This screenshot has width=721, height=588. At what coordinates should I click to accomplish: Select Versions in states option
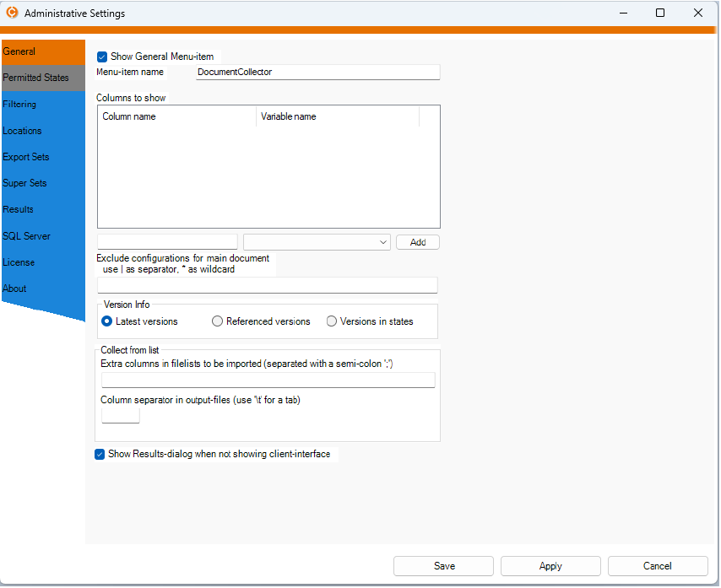click(332, 321)
